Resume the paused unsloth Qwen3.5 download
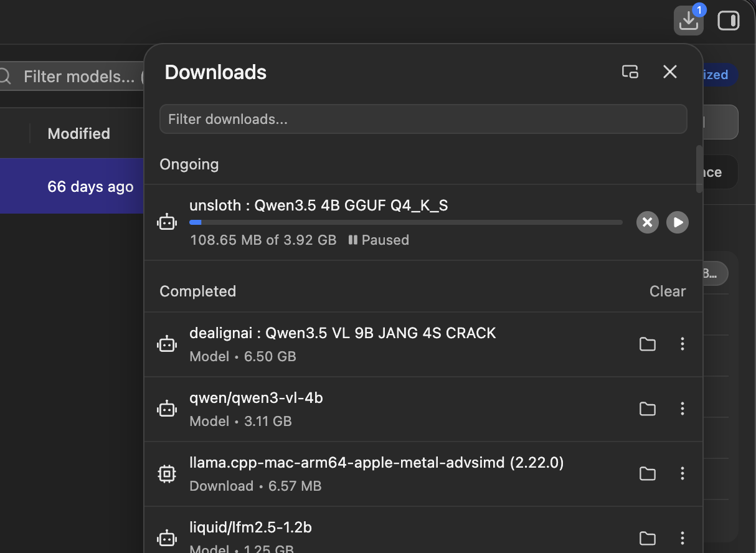This screenshot has height=553, width=756. click(x=678, y=222)
